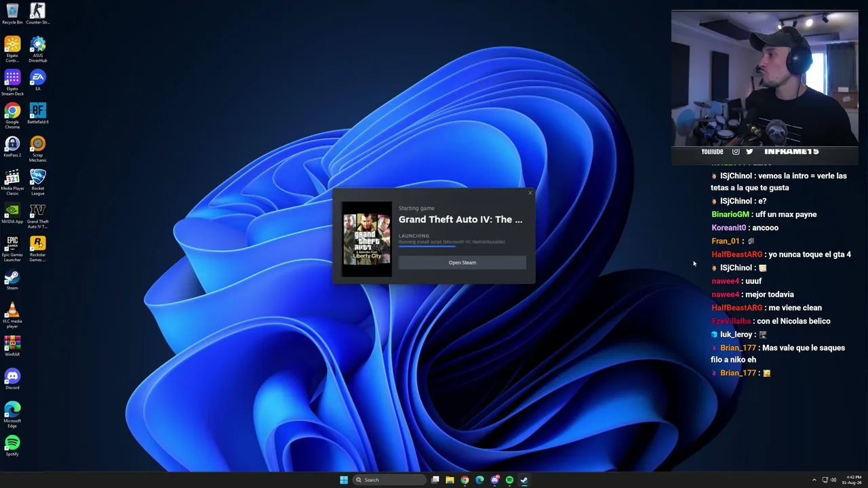Switch to Steam on the taskbar
Screen dimensions: 868x488
524,480
